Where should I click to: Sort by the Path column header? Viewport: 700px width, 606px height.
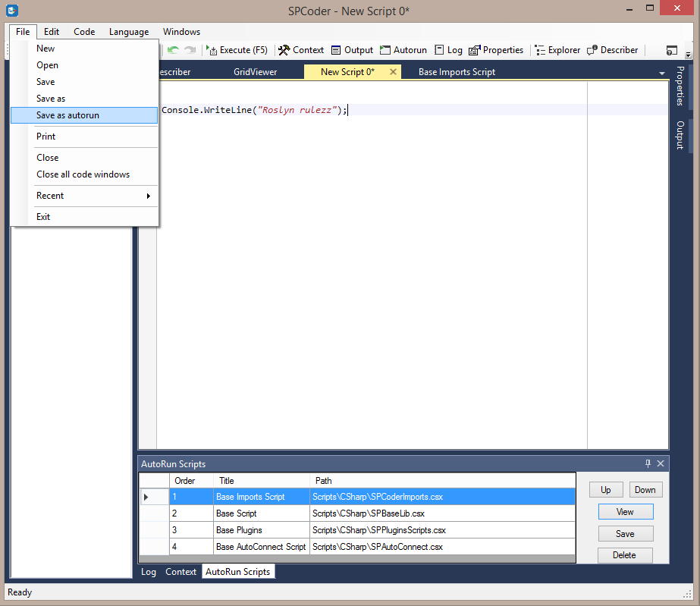click(x=442, y=481)
